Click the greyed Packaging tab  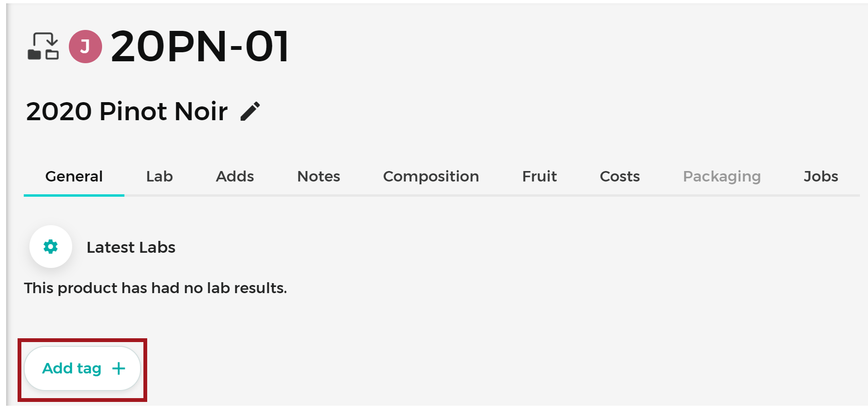point(722,176)
